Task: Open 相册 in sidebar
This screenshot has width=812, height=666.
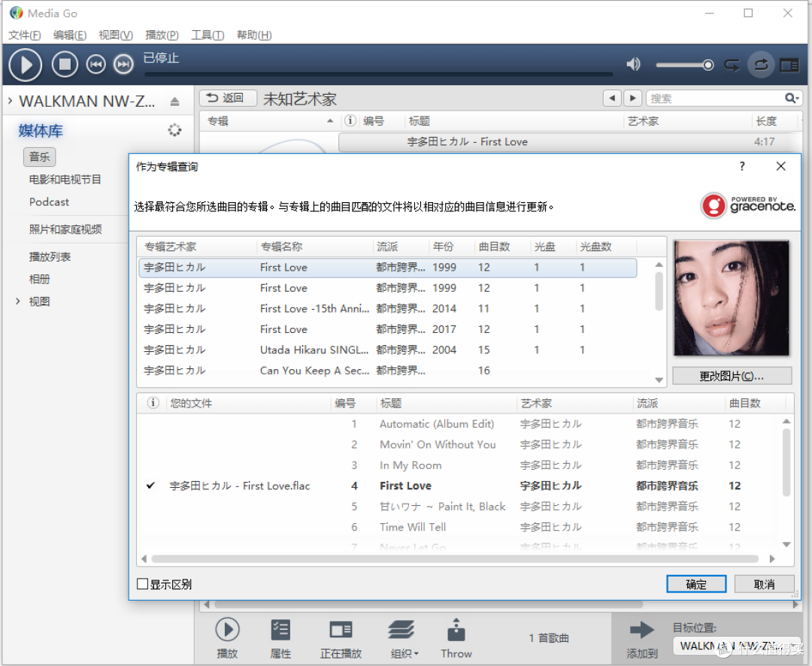Action: pos(39,279)
